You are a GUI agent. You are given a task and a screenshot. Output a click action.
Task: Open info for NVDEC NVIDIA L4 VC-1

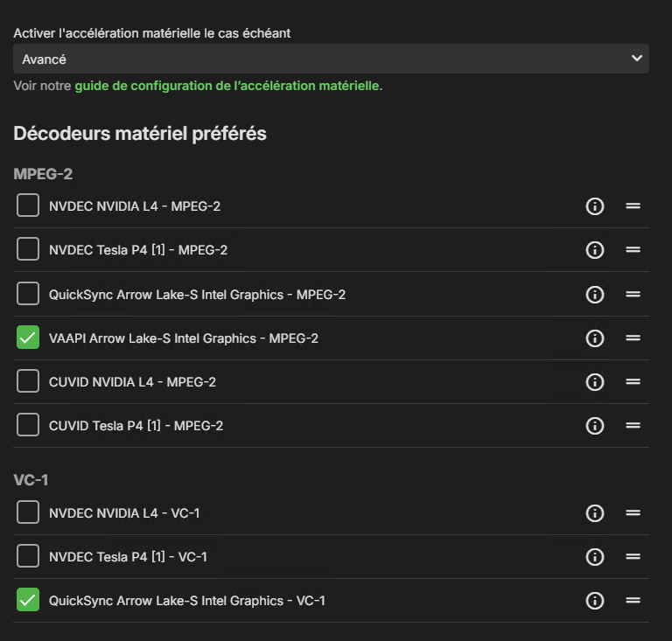(595, 512)
